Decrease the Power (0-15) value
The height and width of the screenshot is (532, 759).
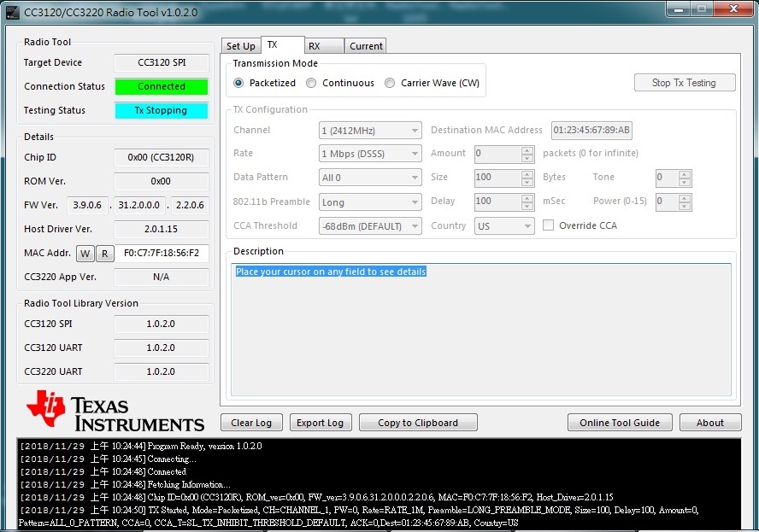pos(685,207)
